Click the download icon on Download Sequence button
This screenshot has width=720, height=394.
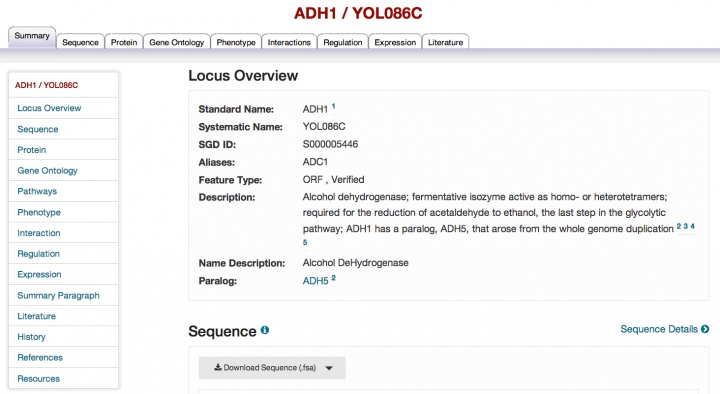pyautogui.click(x=218, y=367)
